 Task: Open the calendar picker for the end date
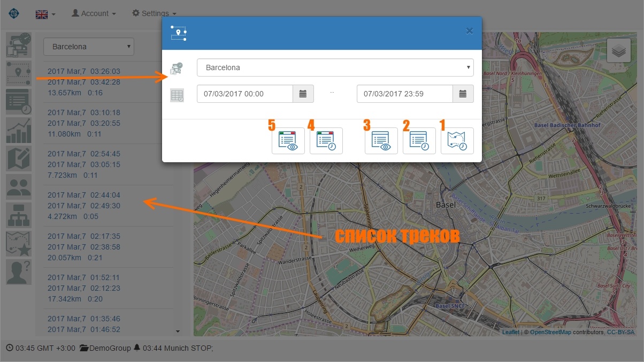pos(462,93)
